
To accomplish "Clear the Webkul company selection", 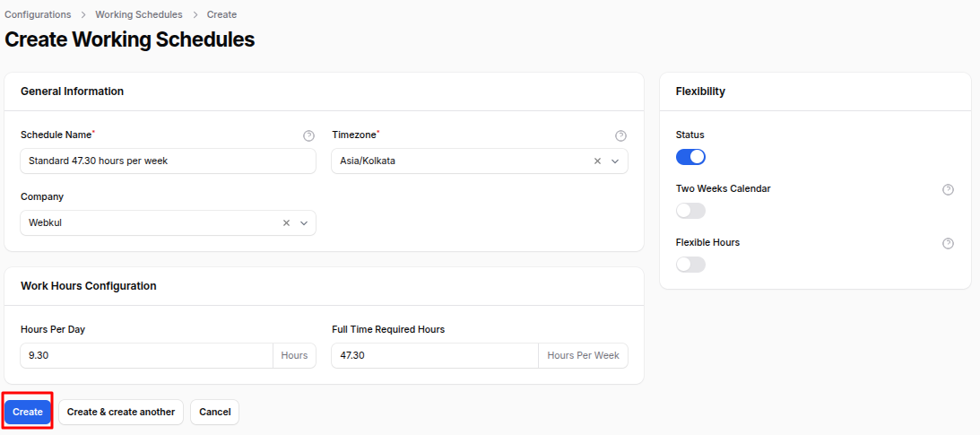I will pos(286,223).
